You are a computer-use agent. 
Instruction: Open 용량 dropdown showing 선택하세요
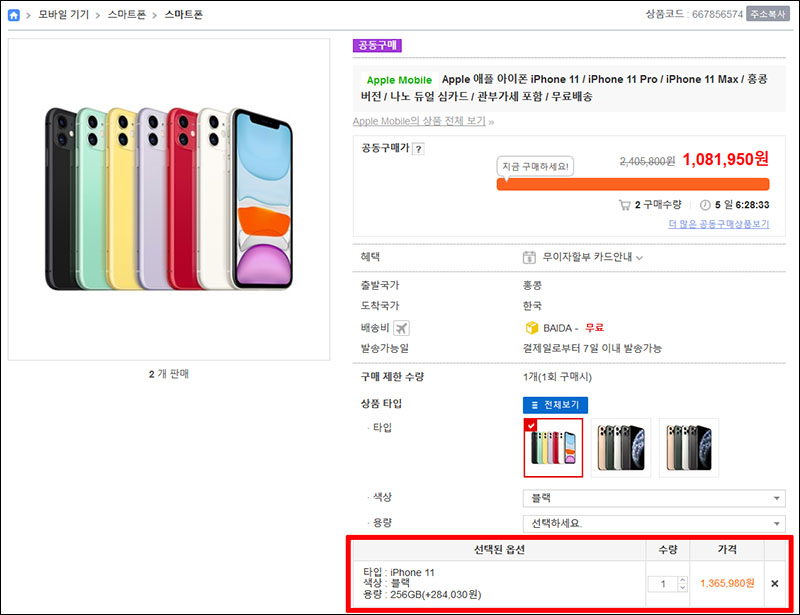(654, 524)
